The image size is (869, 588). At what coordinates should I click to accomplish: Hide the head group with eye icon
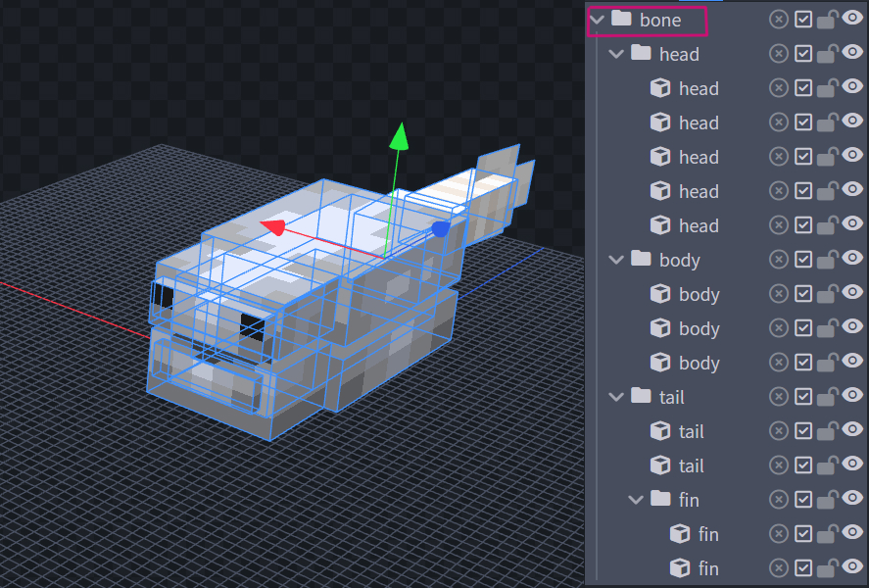[852, 52]
